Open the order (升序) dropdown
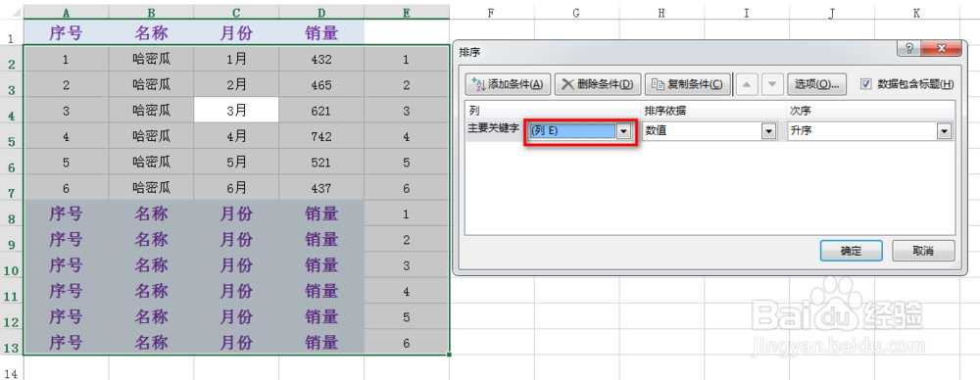Screen dimensions: 980x380 pyautogui.click(x=944, y=132)
